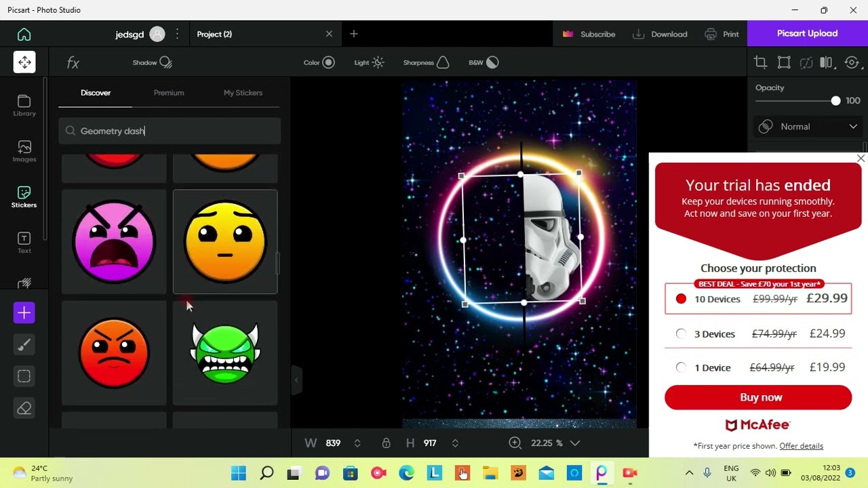Pick the yellow neutral face sticker
Viewport: 868px width, 488px height.
[225, 242]
